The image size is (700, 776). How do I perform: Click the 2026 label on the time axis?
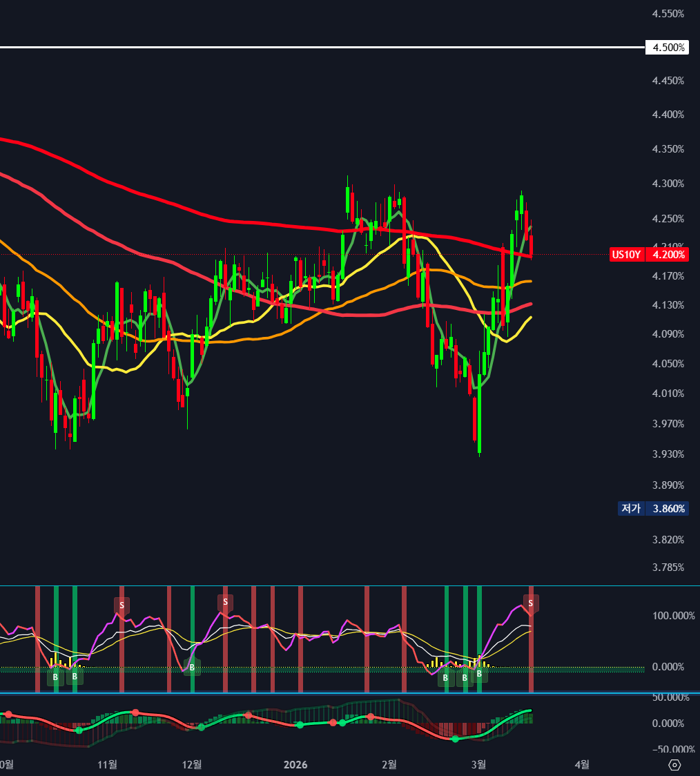[x=295, y=764]
